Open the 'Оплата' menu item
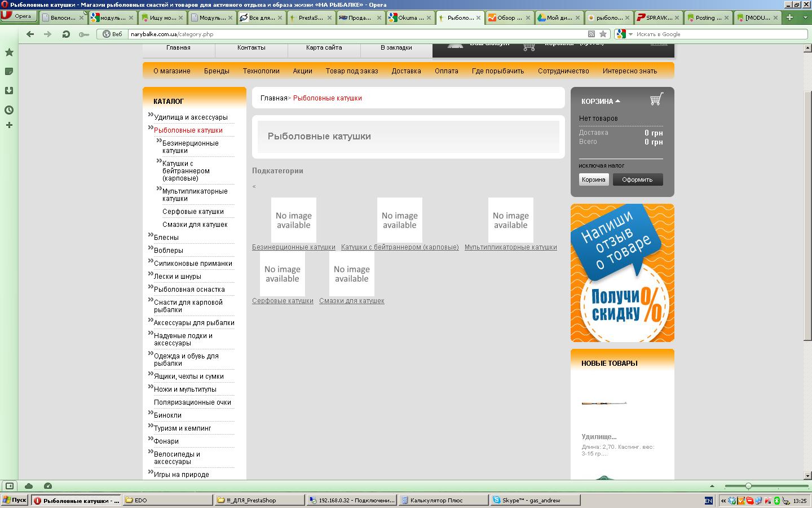Image resolution: width=812 pixels, height=508 pixels. (x=447, y=71)
